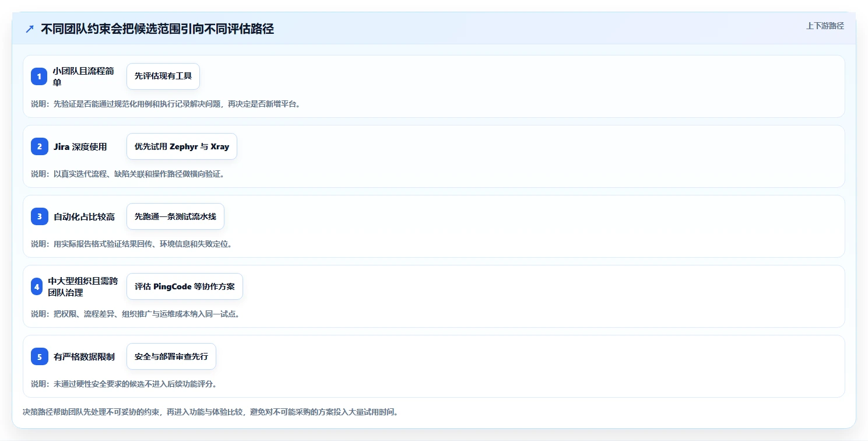868x441 pixels.
Task: Select the 小团队且流程简单 heading
Action: tap(83, 76)
